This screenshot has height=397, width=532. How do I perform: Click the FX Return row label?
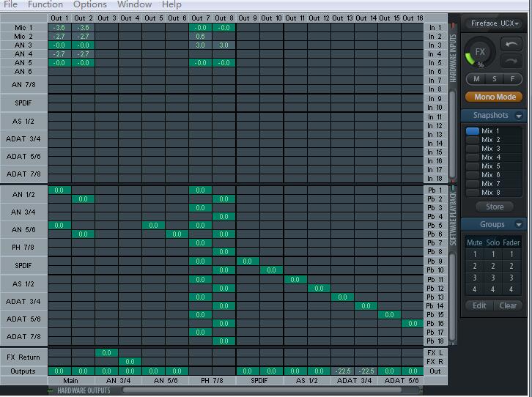pos(23,357)
